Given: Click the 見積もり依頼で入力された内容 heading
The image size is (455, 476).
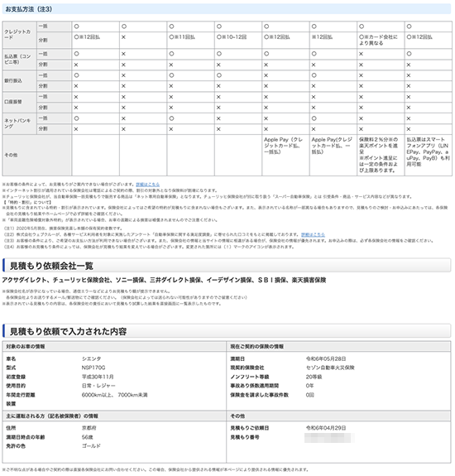Looking at the screenshot, I should pyautogui.click(x=68, y=331).
